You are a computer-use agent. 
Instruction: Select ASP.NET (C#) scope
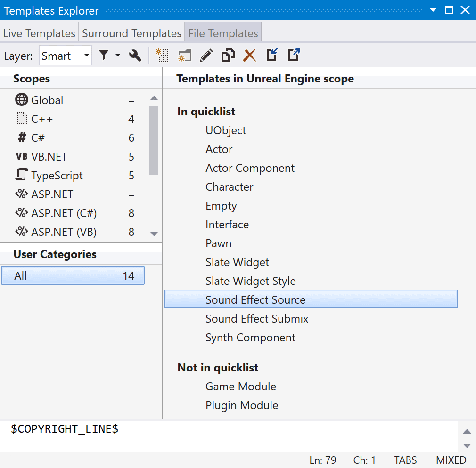(x=74, y=213)
